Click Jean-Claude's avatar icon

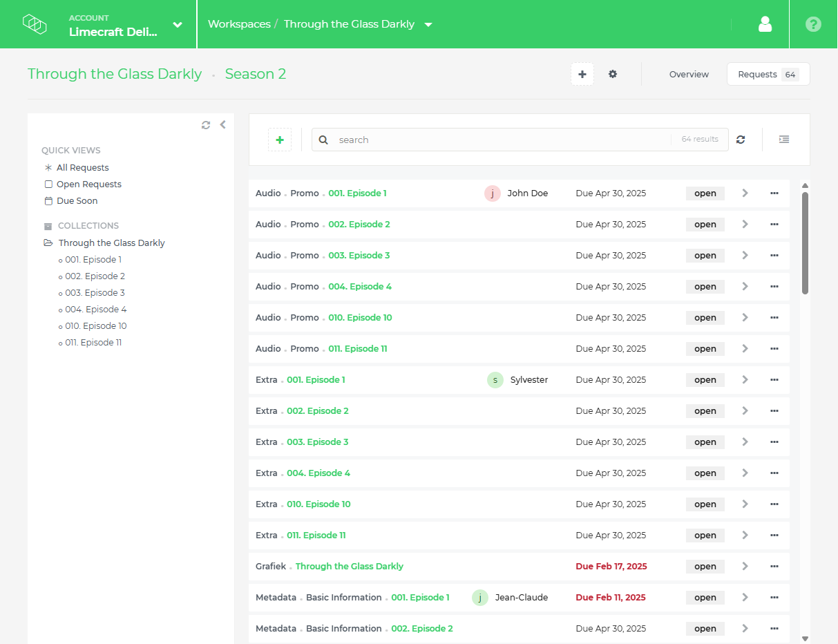(x=480, y=598)
